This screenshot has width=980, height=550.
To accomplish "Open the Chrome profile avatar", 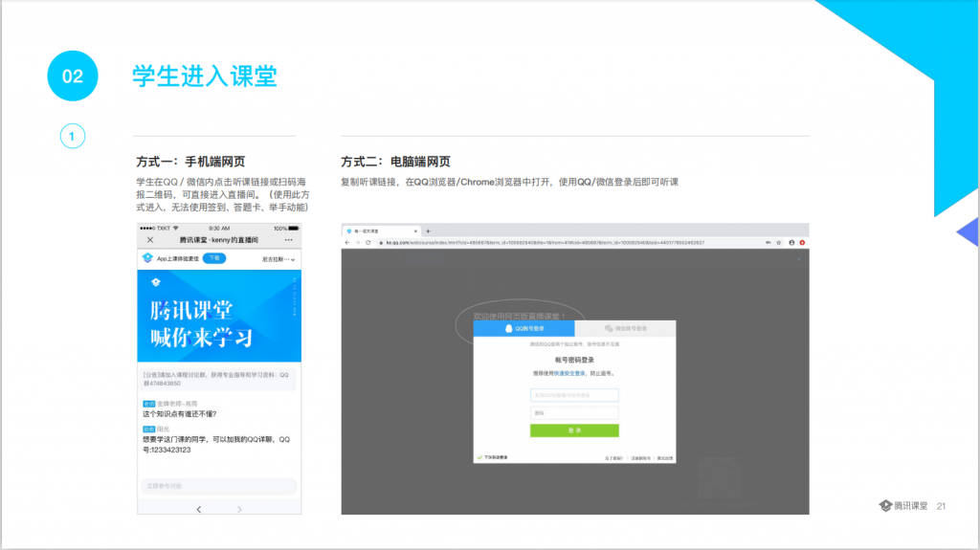I will 791,243.
